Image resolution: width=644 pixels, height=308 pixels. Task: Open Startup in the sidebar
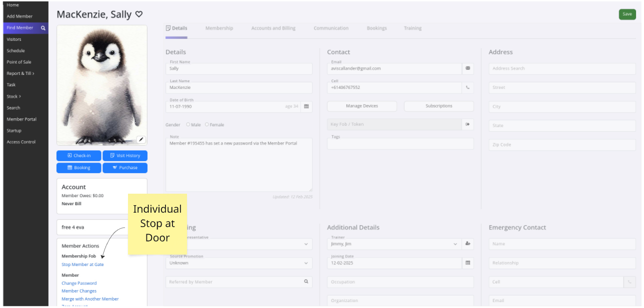[14, 131]
